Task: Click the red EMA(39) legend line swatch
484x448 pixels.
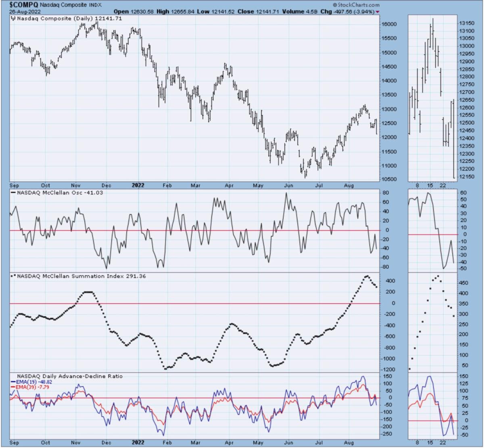Action: tap(13, 387)
